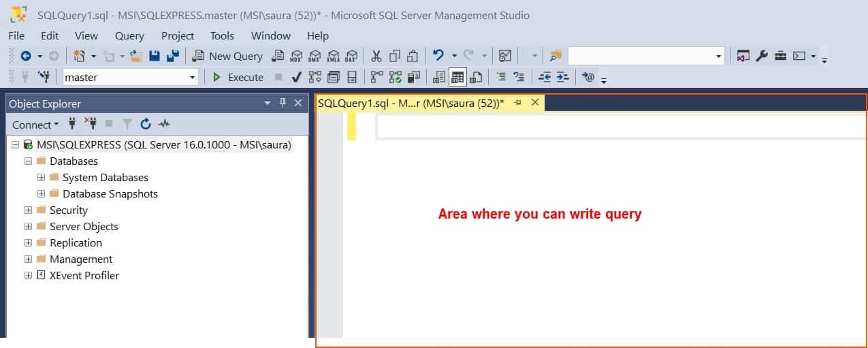
Task: Click the Object Explorer disconnect plug icon
Action: click(x=91, y=124)
